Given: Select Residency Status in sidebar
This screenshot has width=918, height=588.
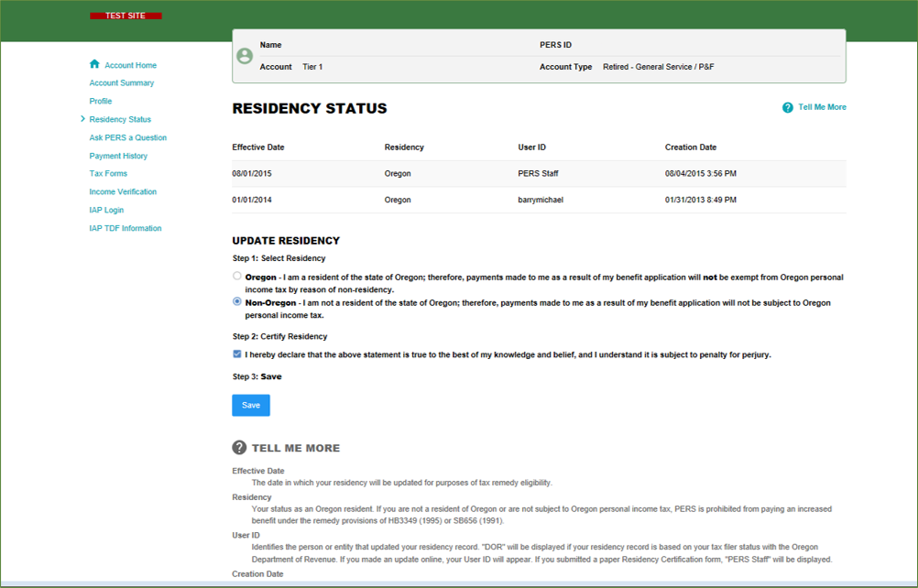Looking at the screenshot, I should pyautogui.click(x=120, y=119).
